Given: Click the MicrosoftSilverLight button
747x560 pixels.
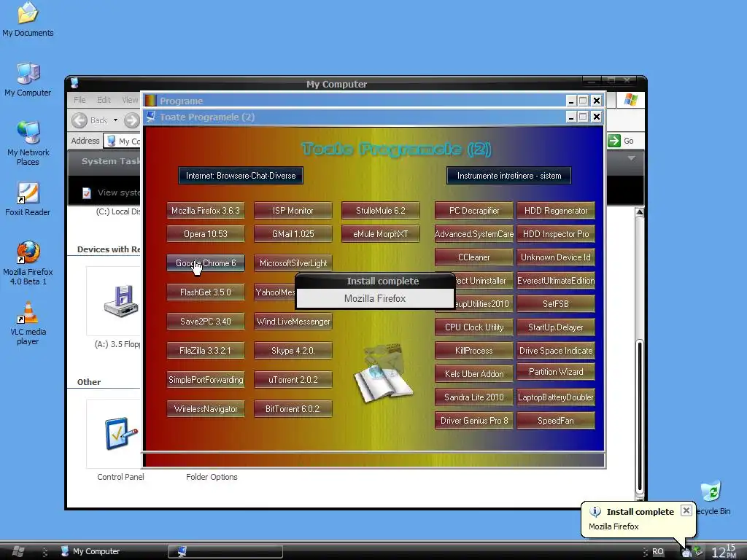Looking at the screenshot, I should pyautogui.click(x=293, y=262).
